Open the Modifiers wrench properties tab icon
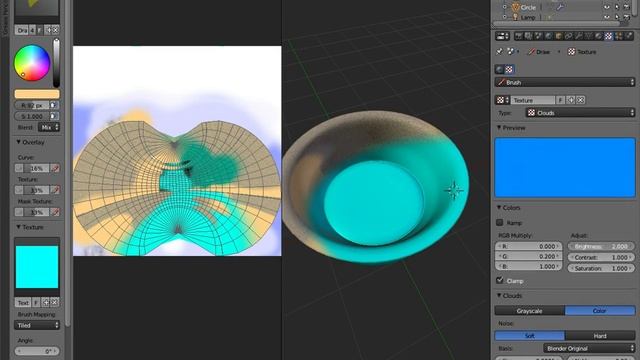This screenshot has width=640, height=360. (x=578, y=36)
